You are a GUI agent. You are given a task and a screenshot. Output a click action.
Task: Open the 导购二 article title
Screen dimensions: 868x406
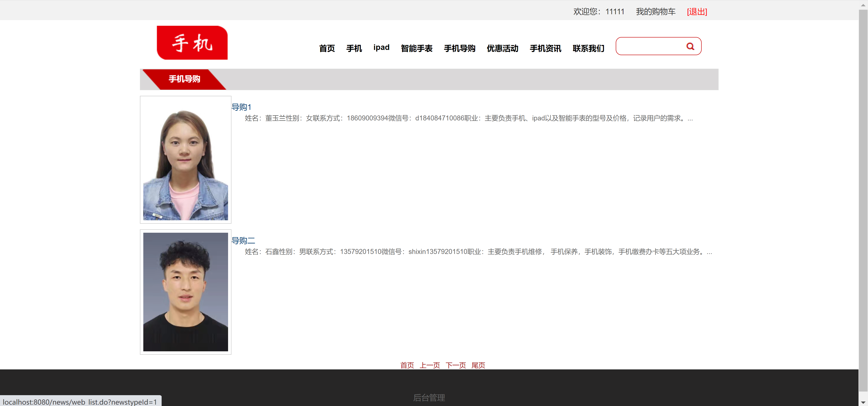point(243,241)
